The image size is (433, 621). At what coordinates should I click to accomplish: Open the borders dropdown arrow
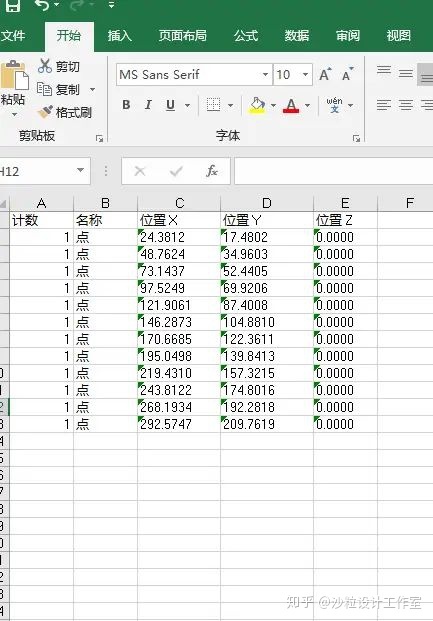tap(231, 105)
